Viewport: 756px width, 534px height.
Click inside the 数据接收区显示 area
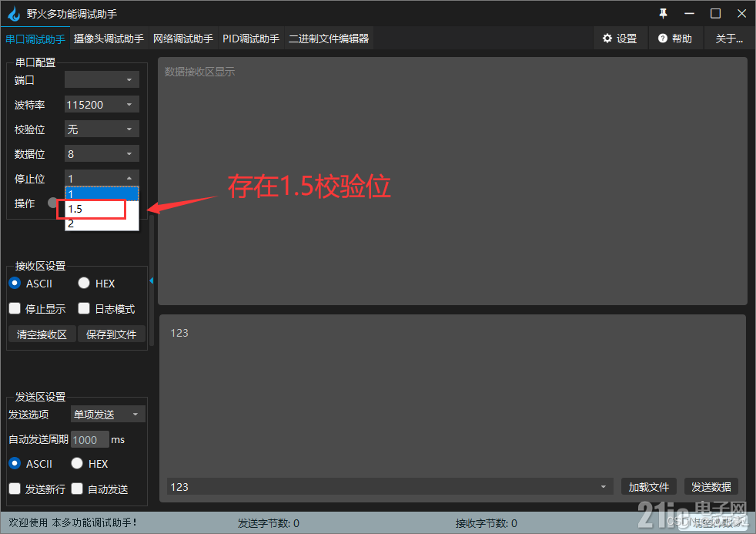point(452,181)
